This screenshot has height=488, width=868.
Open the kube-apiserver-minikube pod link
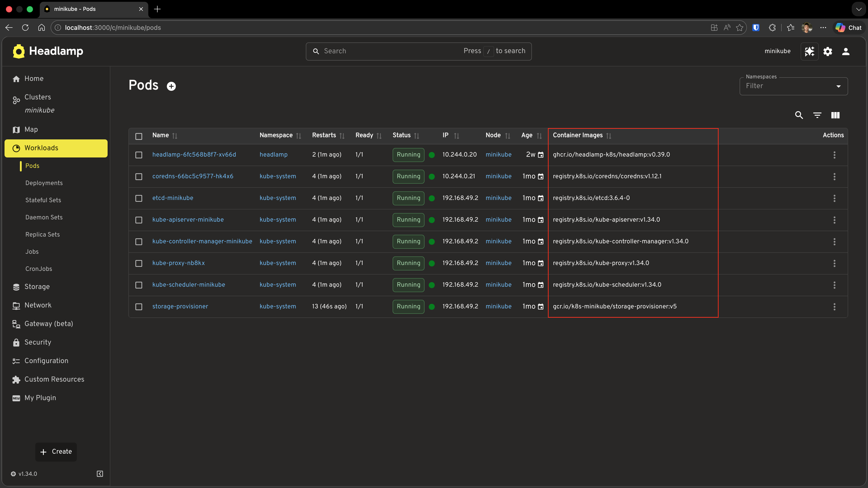(x=188, y=219)
